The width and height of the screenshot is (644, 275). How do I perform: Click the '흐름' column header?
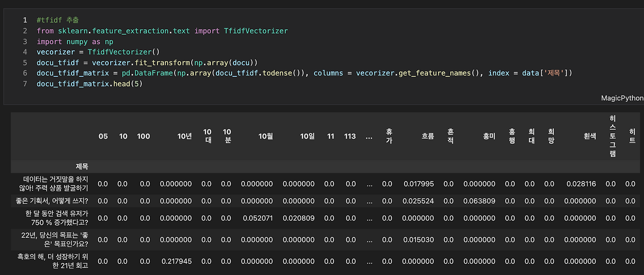click(428, 136)
